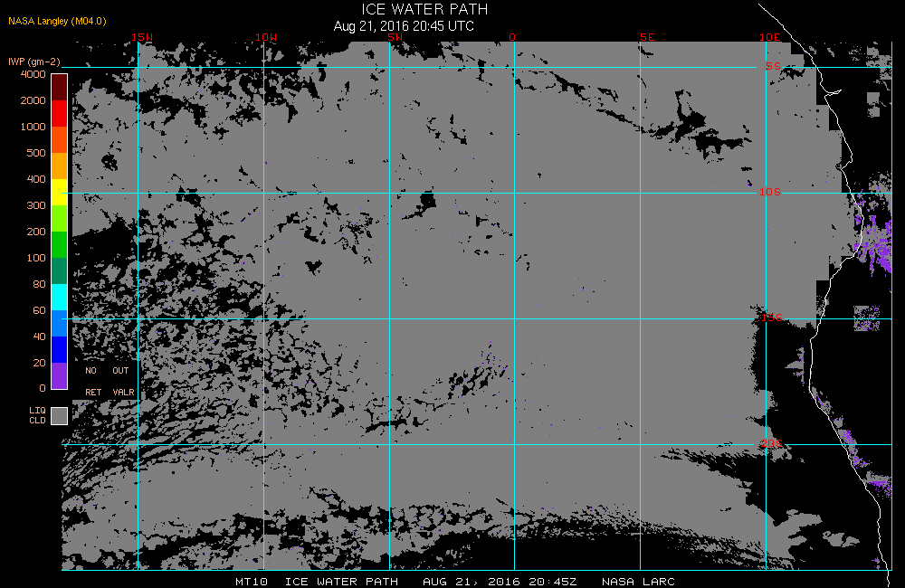This screenshot has height=588, width=905.
Task: Click the 'AUG 21, 2016 20:45Z' footer text
Action: coord(500,582)
